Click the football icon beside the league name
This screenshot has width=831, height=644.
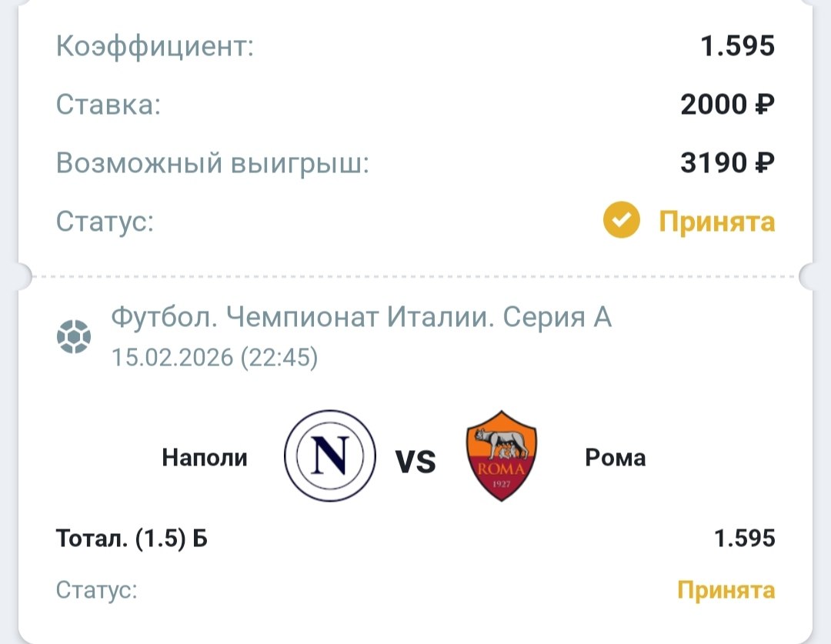point(74,336)
